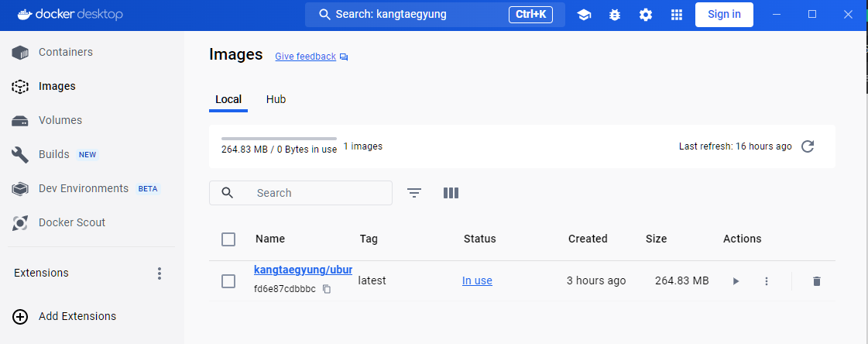Delete the image with trash icon

point(817,281)
